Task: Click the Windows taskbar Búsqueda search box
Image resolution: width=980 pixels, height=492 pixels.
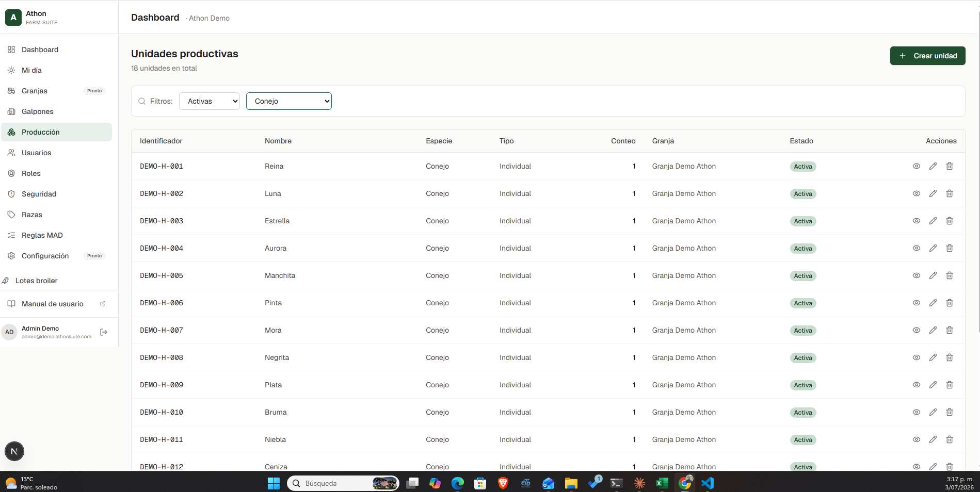Action: [x=343, y=483]
